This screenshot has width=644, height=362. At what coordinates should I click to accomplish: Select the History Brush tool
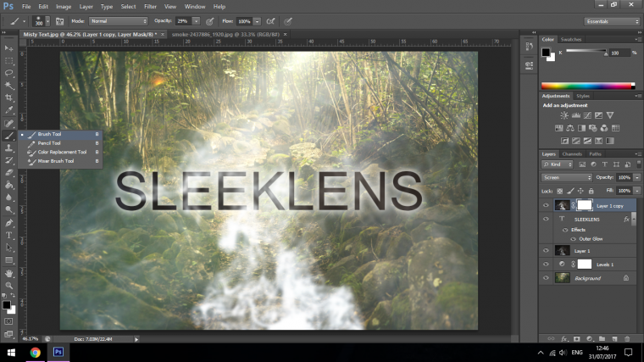(8, 160)
